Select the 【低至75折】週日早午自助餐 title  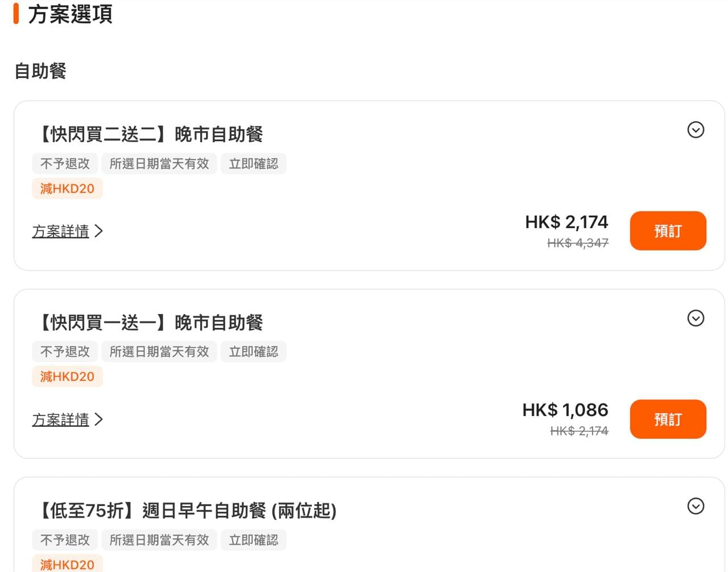(x=185, y=511)
